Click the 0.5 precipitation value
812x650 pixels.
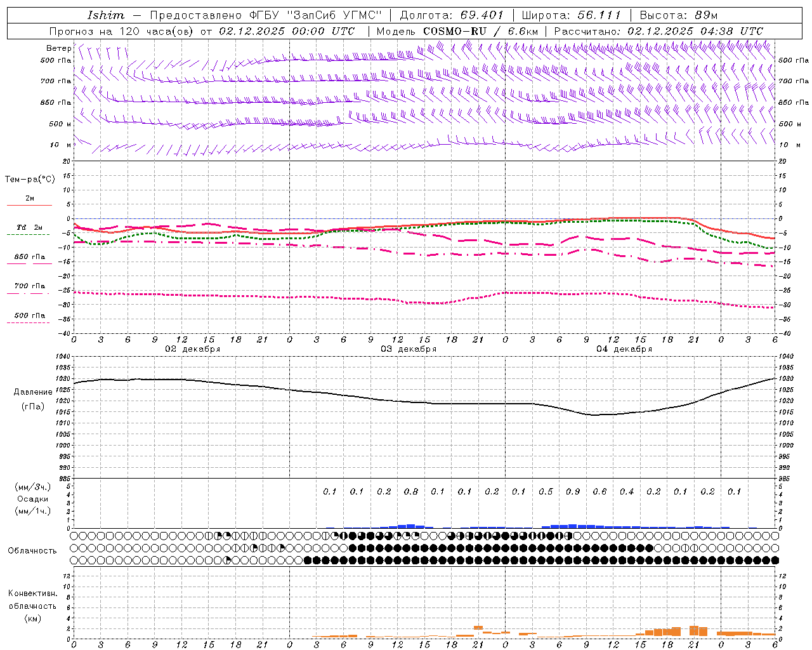[546, 492]
